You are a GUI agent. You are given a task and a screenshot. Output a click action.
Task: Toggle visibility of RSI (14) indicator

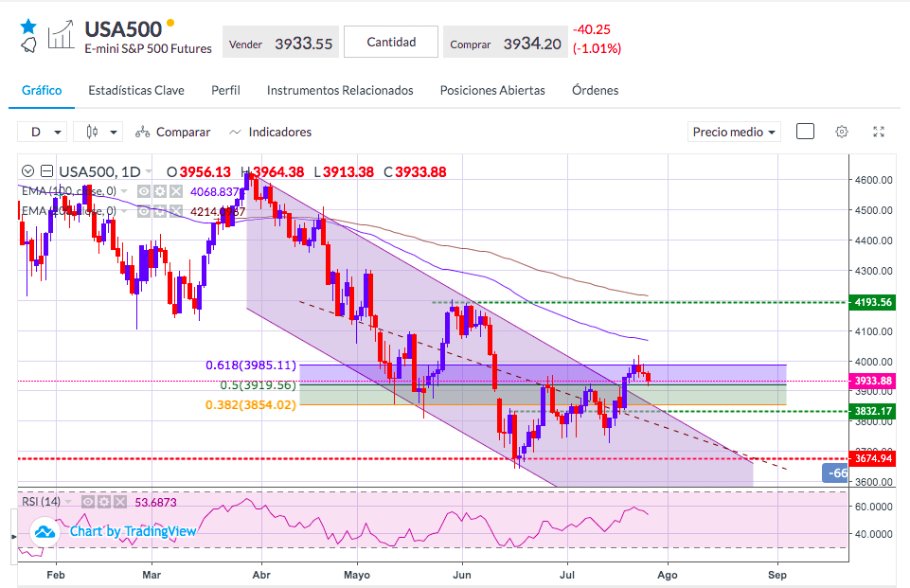[88, 502]
